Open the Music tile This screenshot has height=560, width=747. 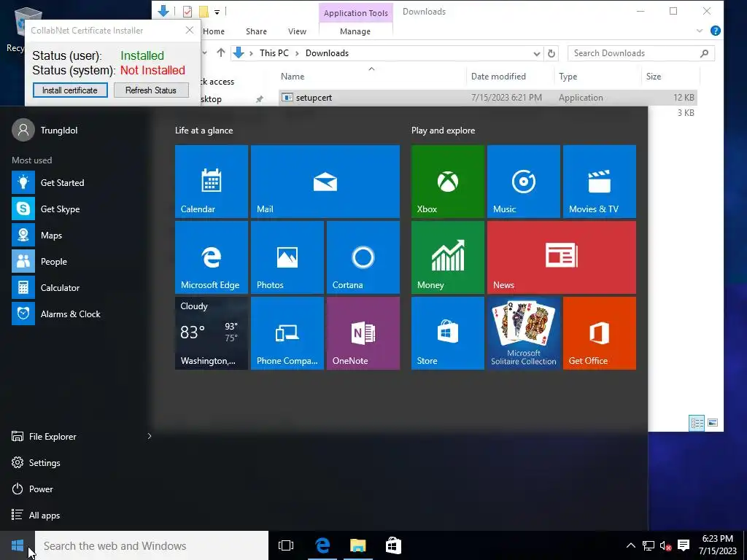pyautogui.click(x=523, y=182)
